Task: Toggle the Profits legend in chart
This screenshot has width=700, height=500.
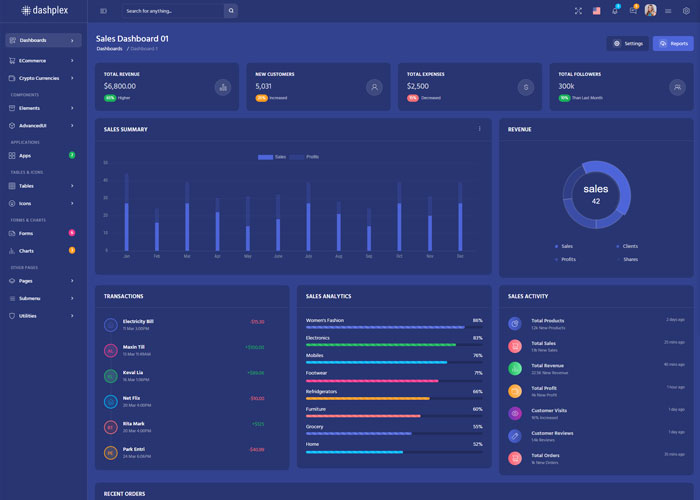Action: tap(304, 157)
